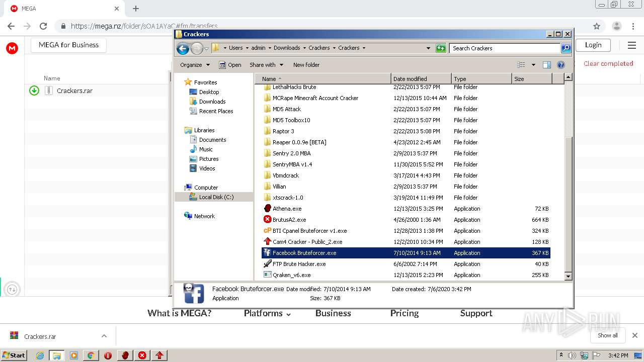Click the Login button on MEGA

tap(593, 45)
